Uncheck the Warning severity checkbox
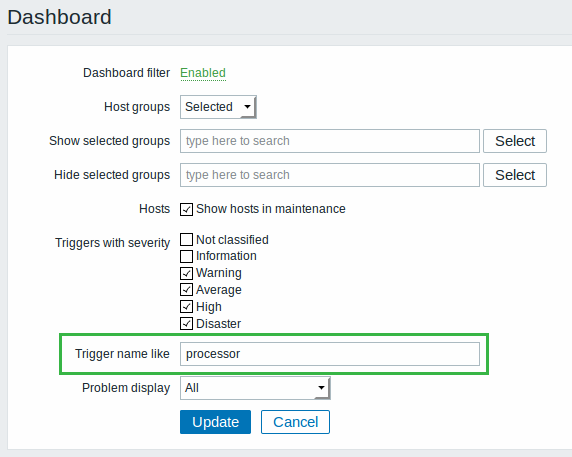Image resolution: width=572 pixels, height=457 pixels. [186, 273]
